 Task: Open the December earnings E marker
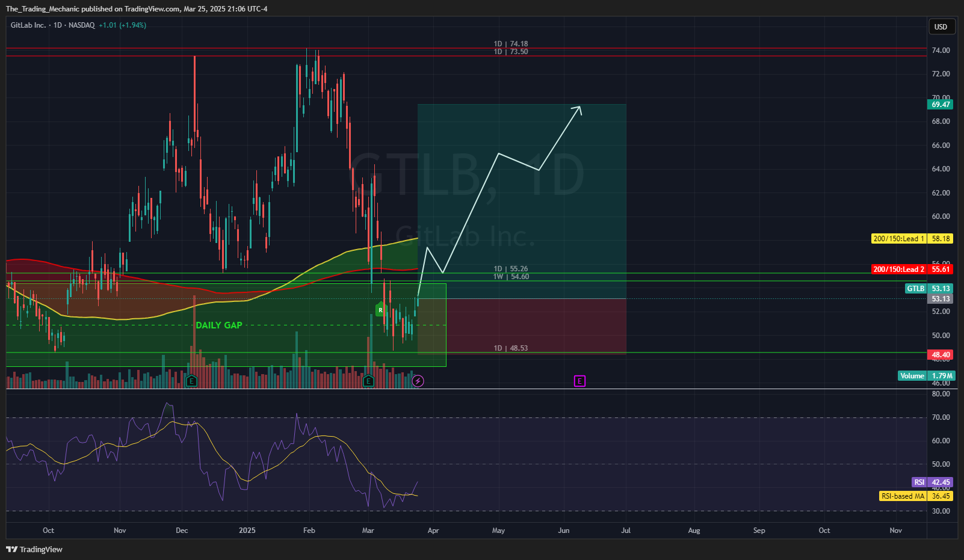pyautogui.click(x=191, y=381)
